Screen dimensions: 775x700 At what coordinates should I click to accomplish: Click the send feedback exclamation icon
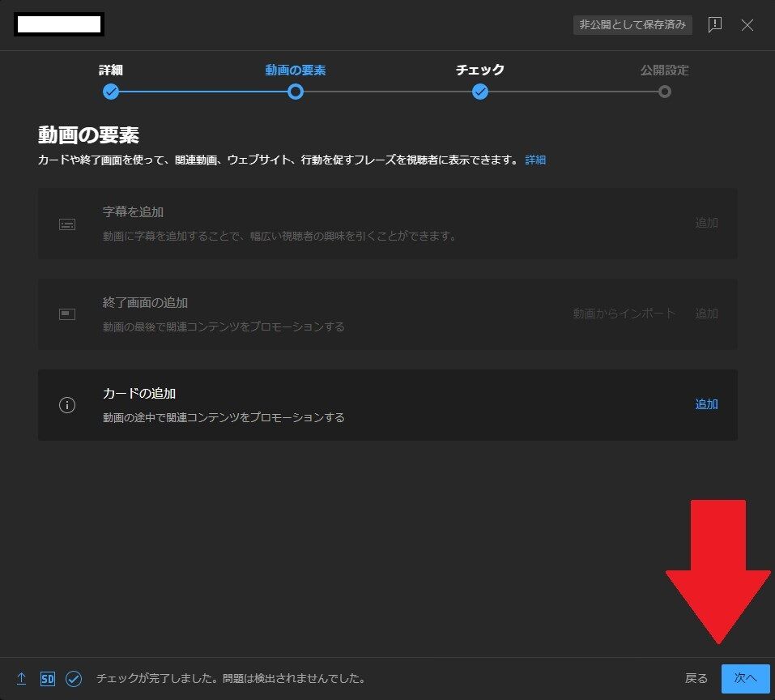click(x=715, y=25)
